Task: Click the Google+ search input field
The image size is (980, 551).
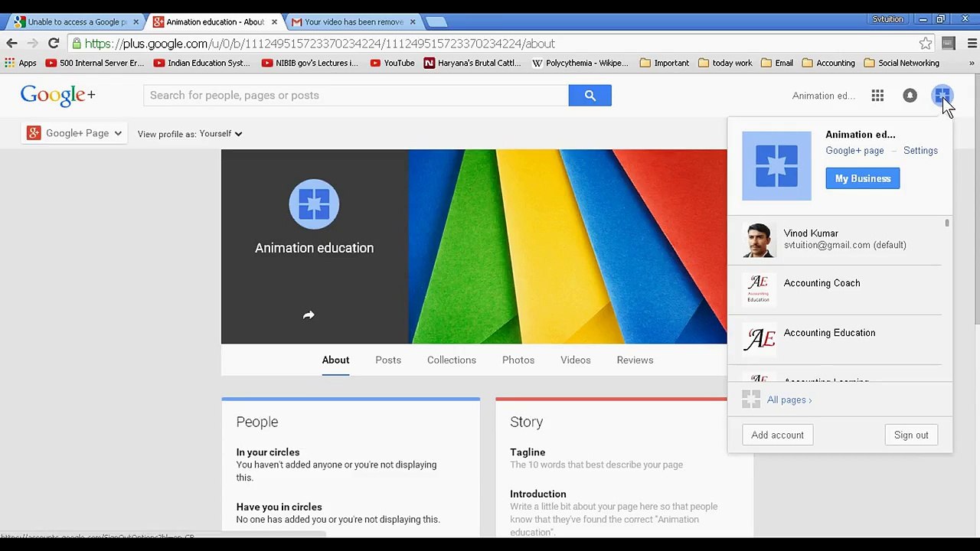Action: point(356,95)
